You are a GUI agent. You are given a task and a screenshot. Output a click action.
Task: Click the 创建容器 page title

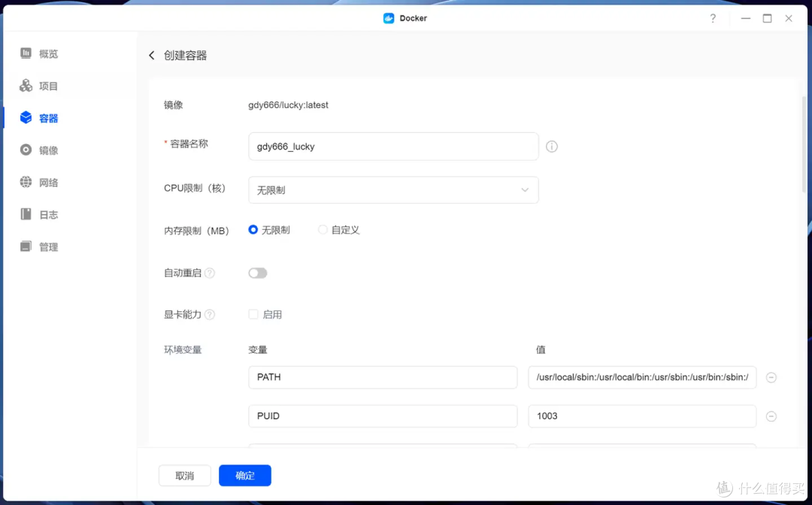pos(186,56)
